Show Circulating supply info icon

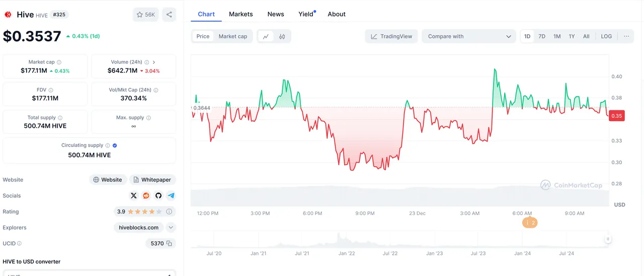click(x=108, y=146)
